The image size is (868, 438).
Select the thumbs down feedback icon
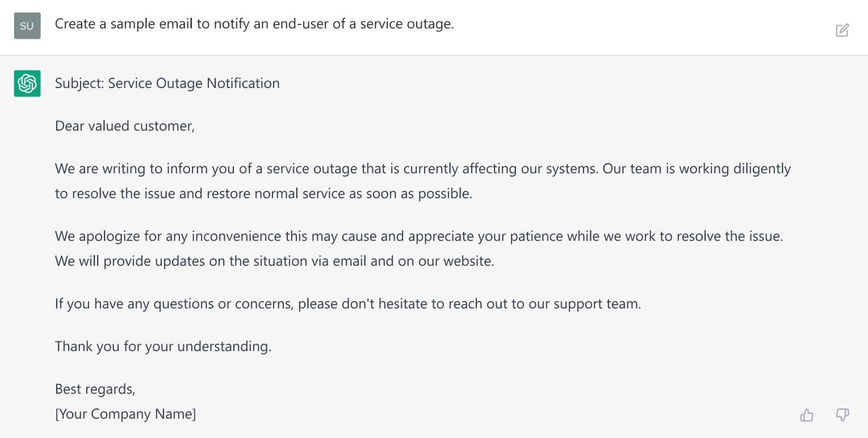pyautogui.click(x=842, y=415)
